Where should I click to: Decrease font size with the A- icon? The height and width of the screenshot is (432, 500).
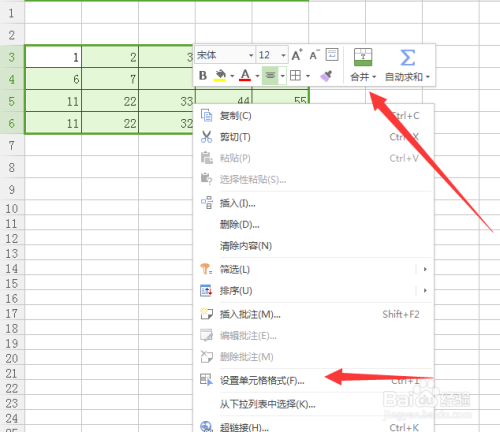(314, 55)
